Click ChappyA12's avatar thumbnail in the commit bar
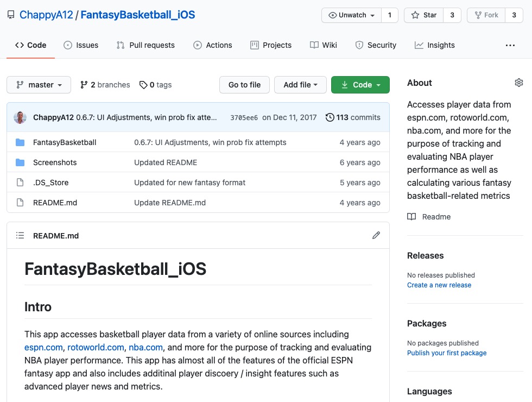The image size is (532, 402). click(x=20, y=117)
